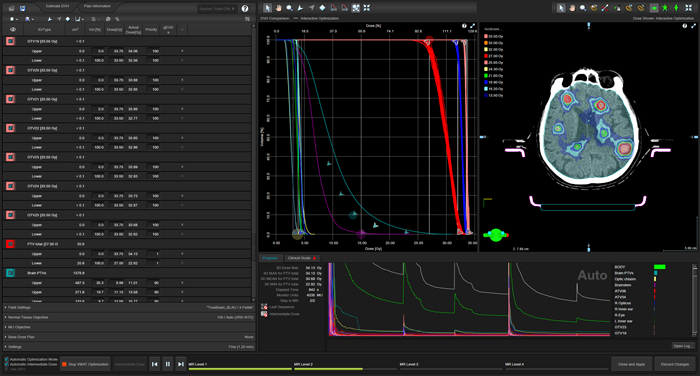Image resolution: width=700 pixels, height=376 pixels.
Task: Click the 21.60 Gy green isodose swatch
Action: click(x=486, y=76)
